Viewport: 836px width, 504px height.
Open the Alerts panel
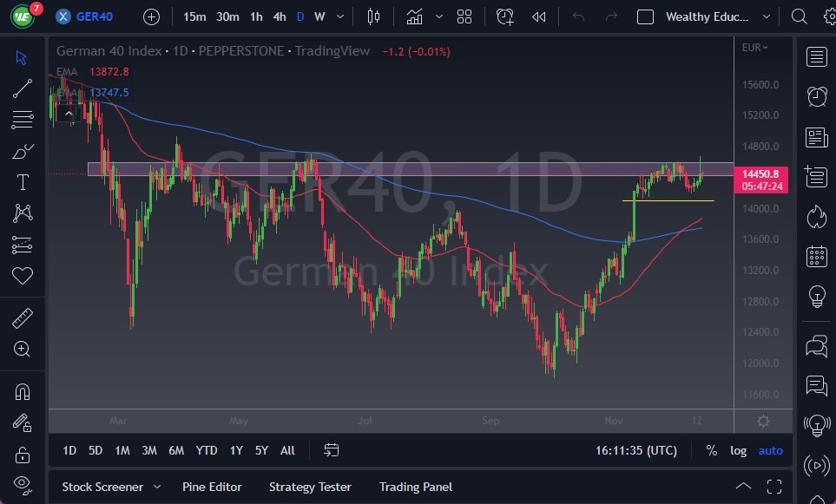[816, 95]
